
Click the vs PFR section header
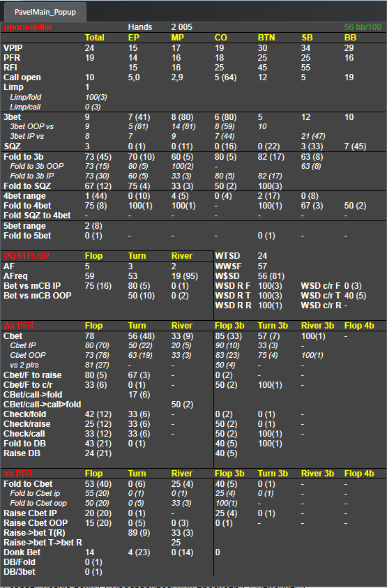18,473
